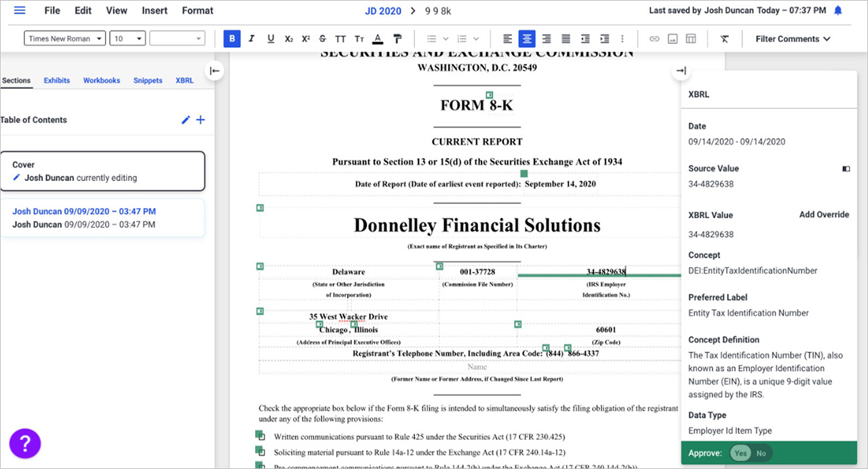This screenshot has height=469, width=868.
Task: Switch to the Workbooks tab
Action: tap(102, 80)
